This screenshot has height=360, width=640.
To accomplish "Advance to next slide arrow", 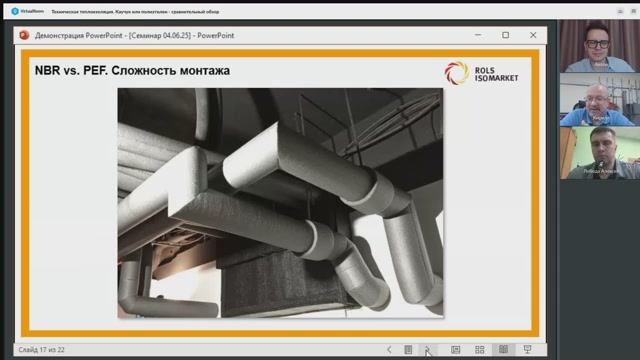I will coord(427,349).
